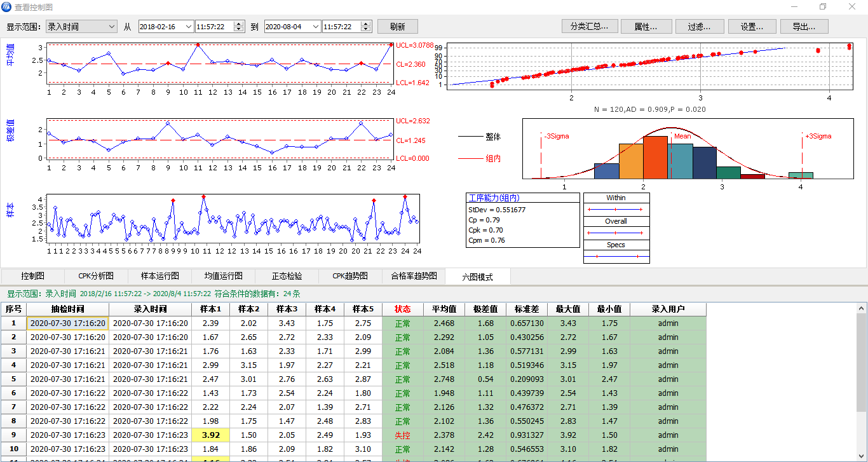Click the start time spinner arrows
The width and height of the screenshot is (868, 462).
point(239,27)
